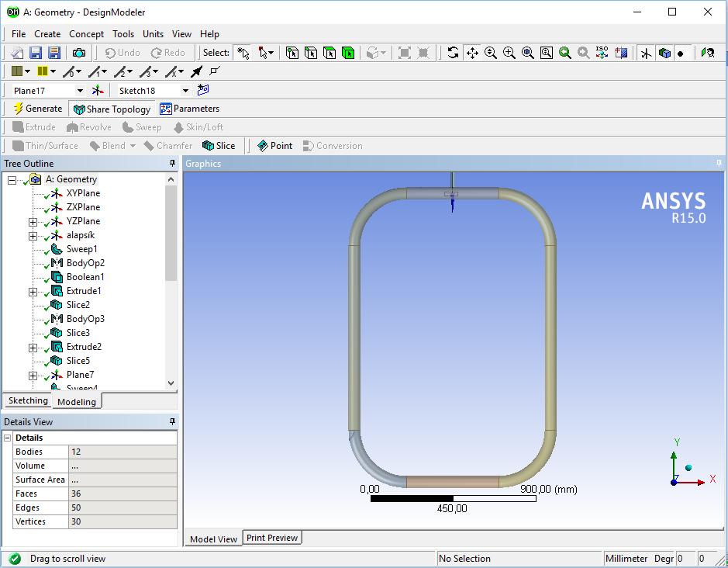Select Boolean1 in the Tree Outline
Image resolution: width=728 pixels, height=568 pixels.
(x=85, y=277)
